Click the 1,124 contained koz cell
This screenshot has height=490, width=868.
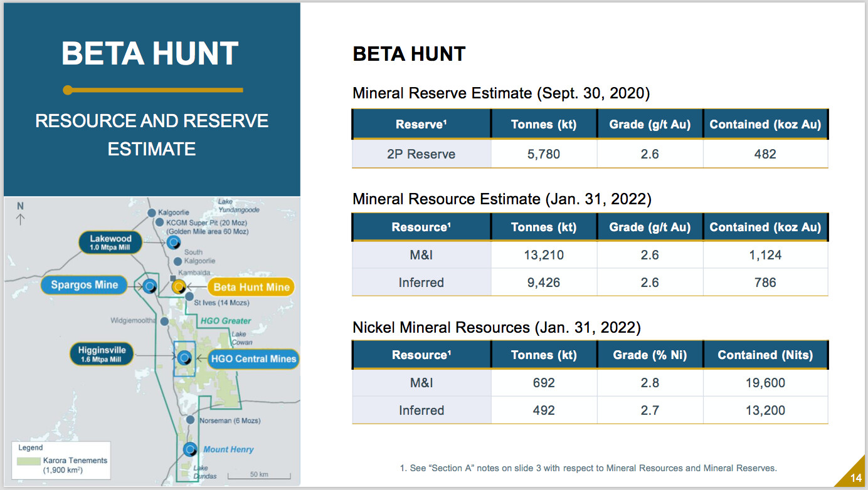coord(765,255)
